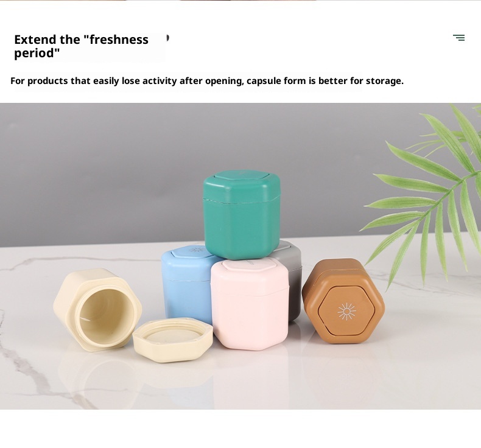Click the capsule form storage description text
Image resolution: width=481 pixels, height=448 pixels.
[207, 81]
